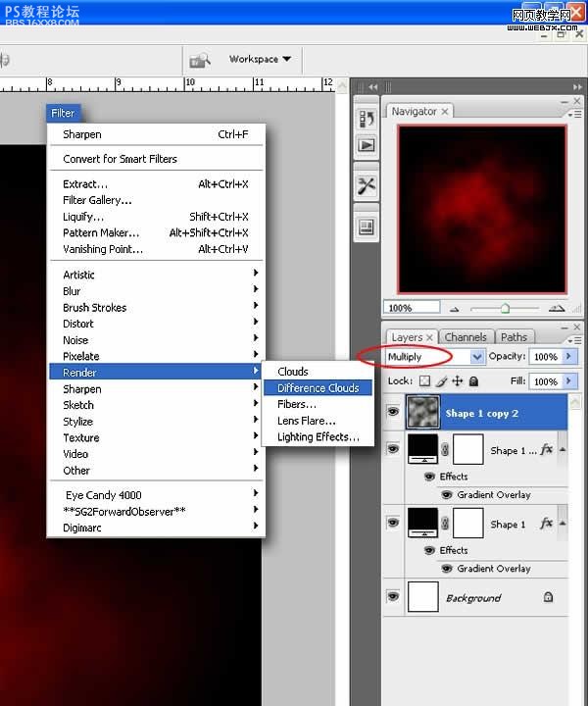Click zoom in mountain icon in Navigator
This screenshot has height=706, width=588.
coord(557,309)
